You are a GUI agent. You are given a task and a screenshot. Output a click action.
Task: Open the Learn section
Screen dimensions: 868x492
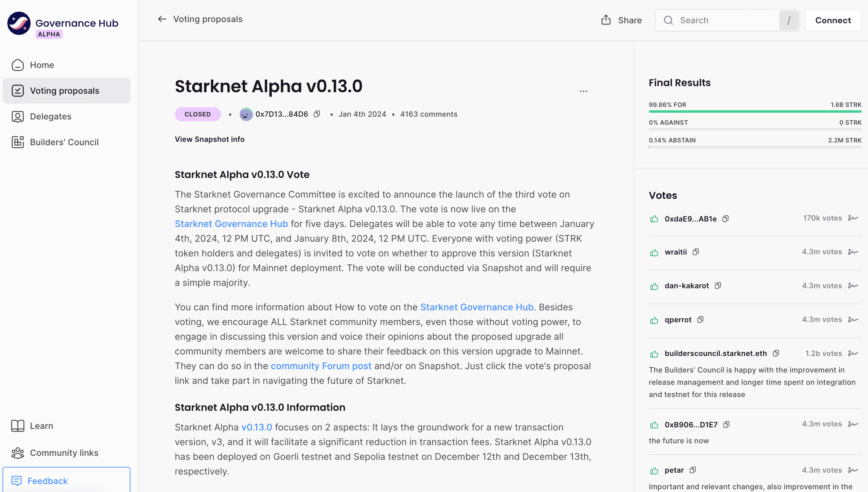point(66,426)
